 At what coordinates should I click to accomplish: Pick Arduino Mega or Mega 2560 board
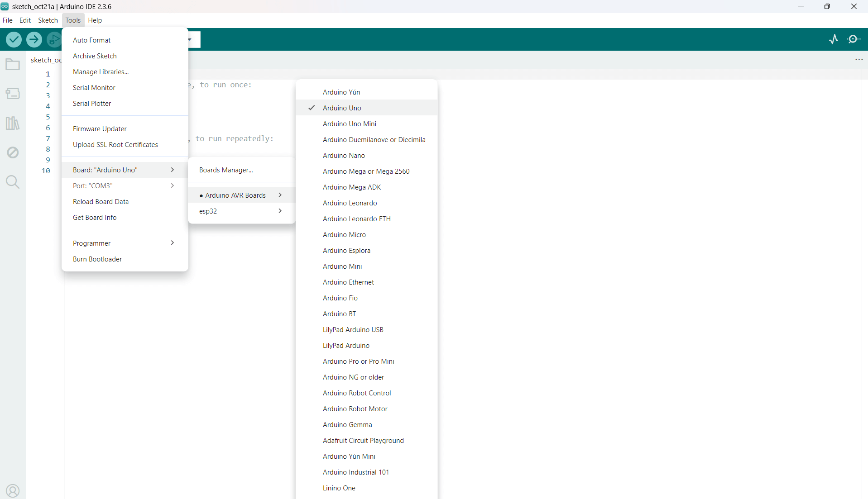point(366,171)
